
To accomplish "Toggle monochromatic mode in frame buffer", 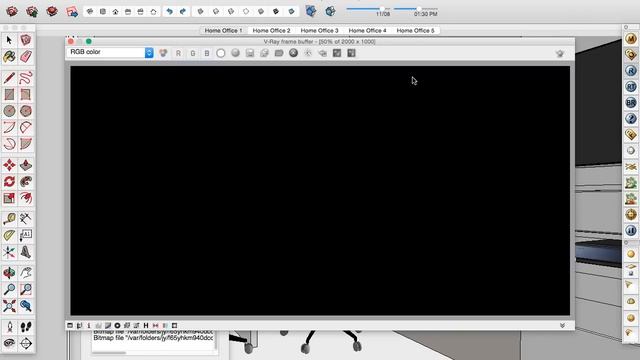I will pos(236,53).
